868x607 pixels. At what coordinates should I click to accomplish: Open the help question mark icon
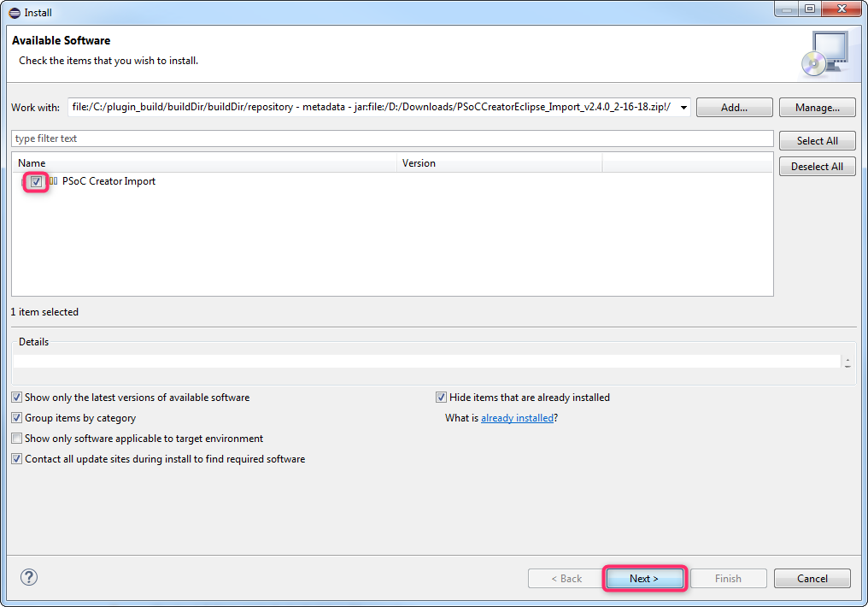[29, 577]
